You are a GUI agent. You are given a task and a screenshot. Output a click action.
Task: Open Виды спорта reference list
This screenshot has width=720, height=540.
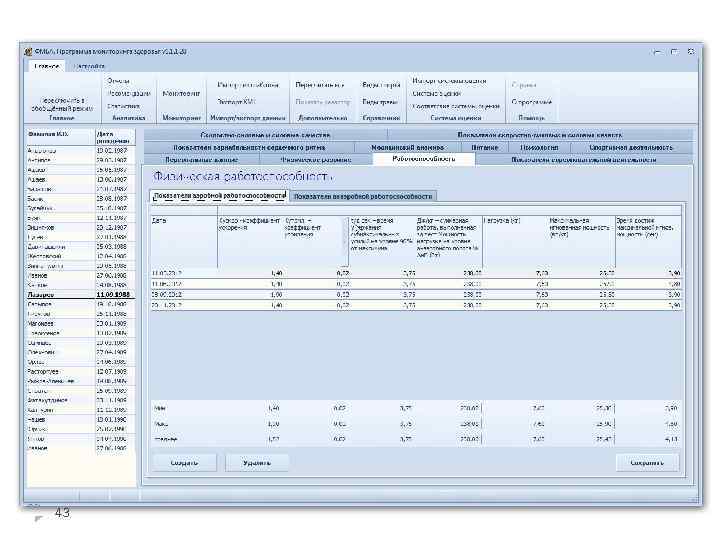[x=381, y=85]
